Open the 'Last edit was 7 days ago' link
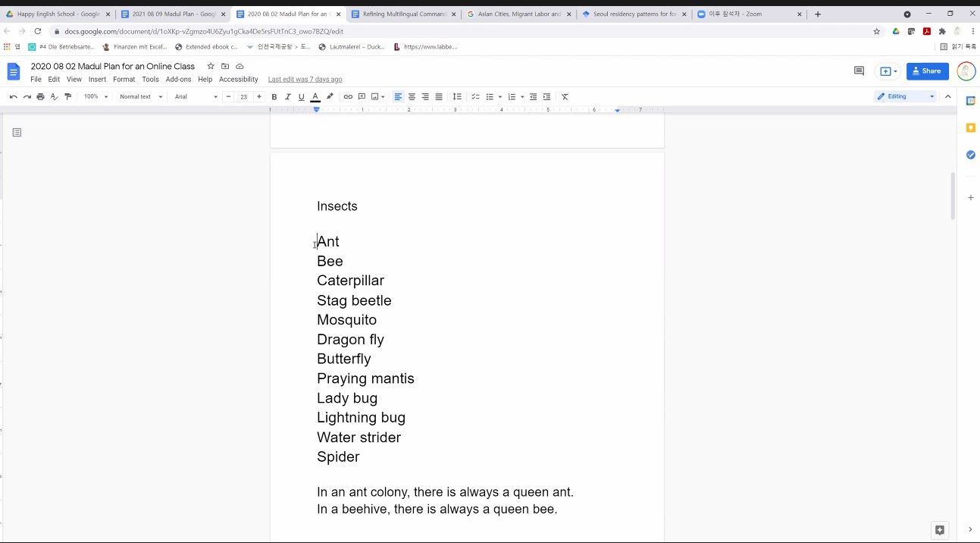This screenshot has height=543, width=980. pyautogui.click(x=305, y=80)
